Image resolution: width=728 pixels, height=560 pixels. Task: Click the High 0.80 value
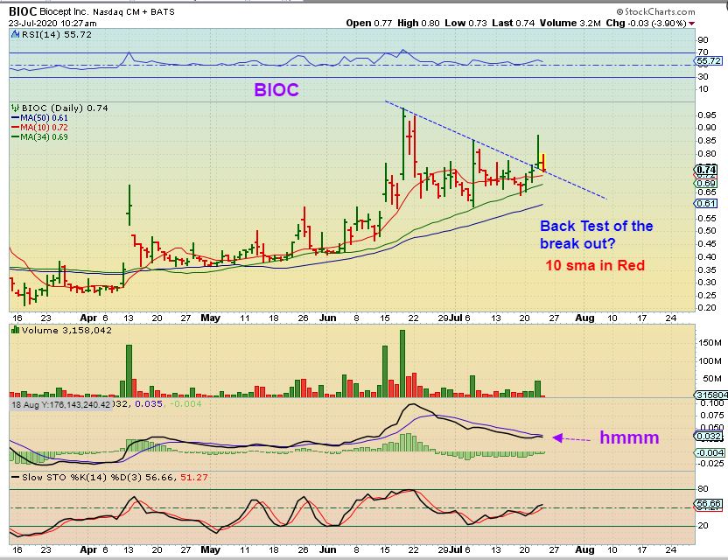click(x=418, y=23)
